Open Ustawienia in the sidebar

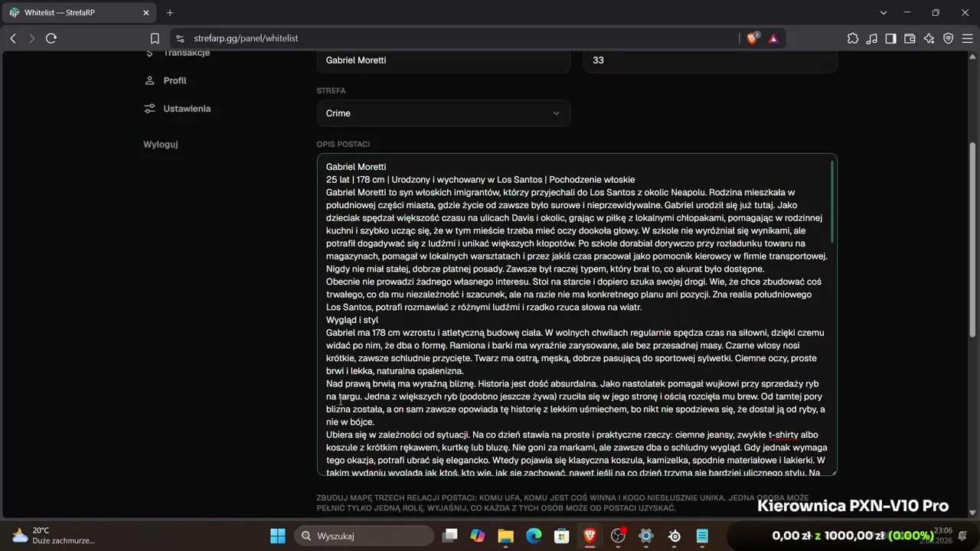click(187, 109)
